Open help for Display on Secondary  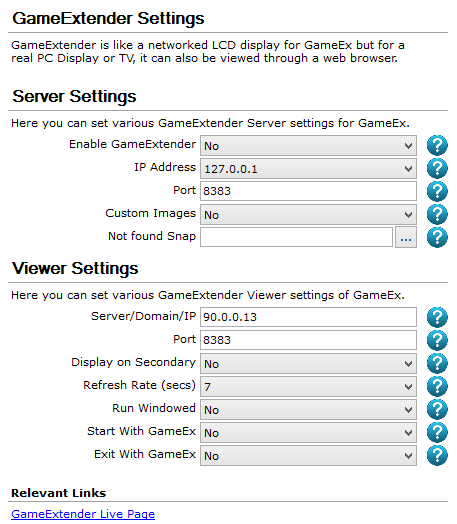[437, 363]
